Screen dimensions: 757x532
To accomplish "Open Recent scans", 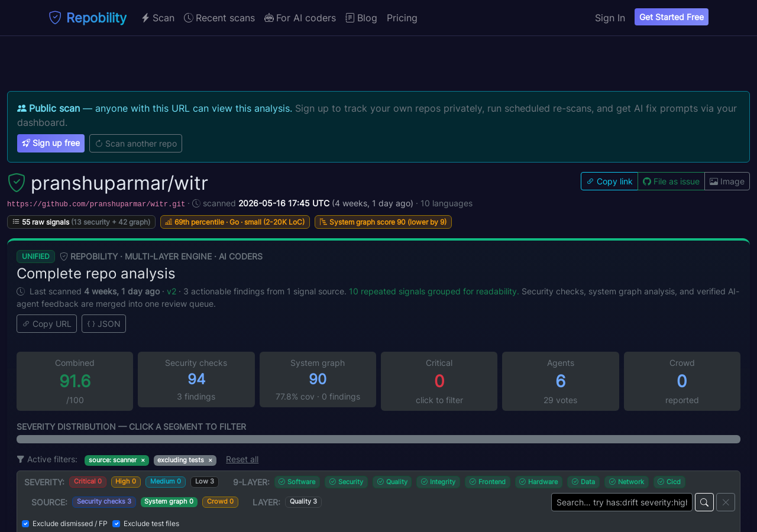I will 219,18.
